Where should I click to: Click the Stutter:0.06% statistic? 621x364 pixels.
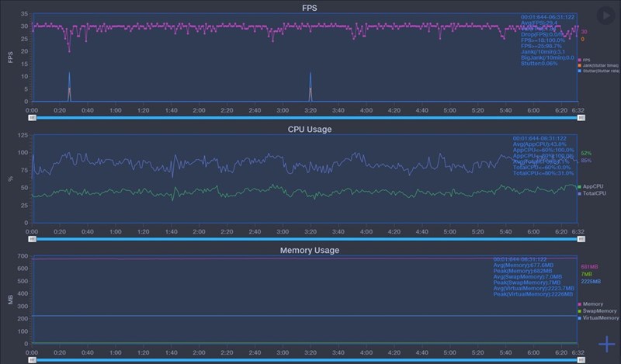(539, 64)
